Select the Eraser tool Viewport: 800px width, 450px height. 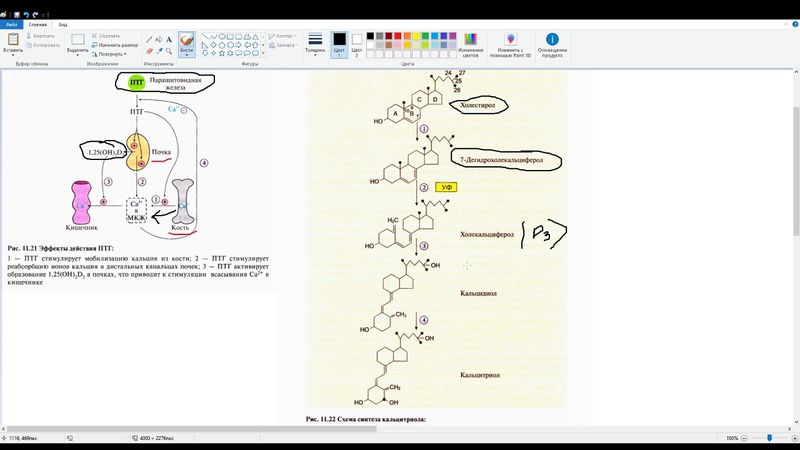coord(149,50)
